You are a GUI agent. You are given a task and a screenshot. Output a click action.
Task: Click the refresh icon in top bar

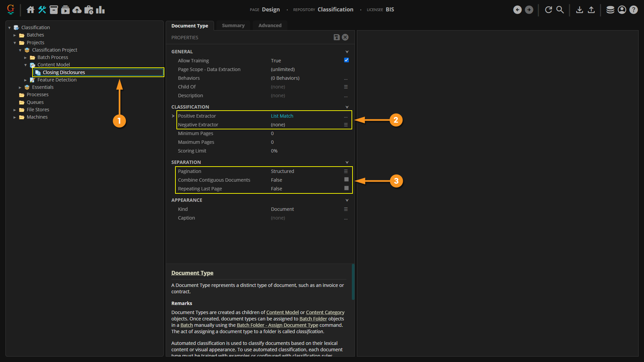(548, 10)
